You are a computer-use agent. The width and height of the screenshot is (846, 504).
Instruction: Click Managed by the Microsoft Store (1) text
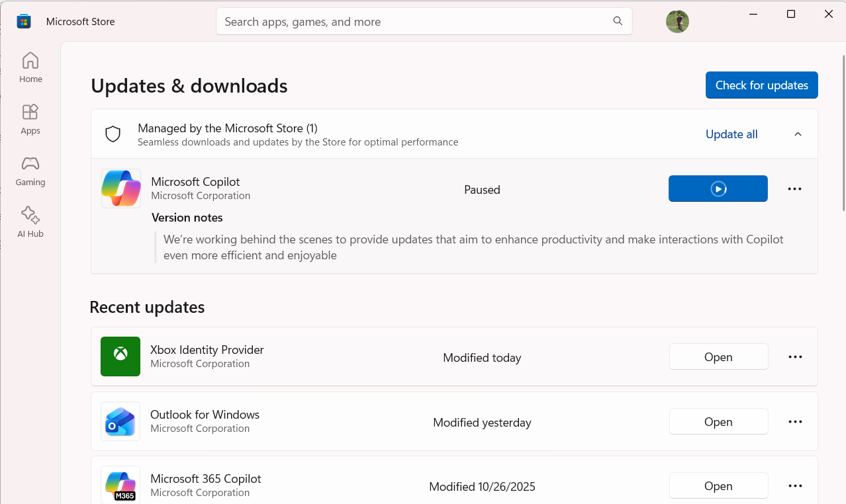tap(228, 128)
